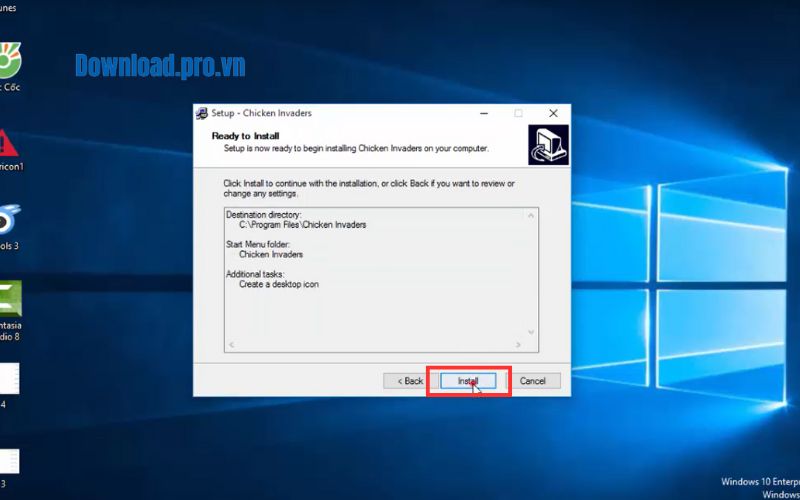Select the Tools 3 desktop icon
This screenshot has height=500, width=800.
pos(9,227)
